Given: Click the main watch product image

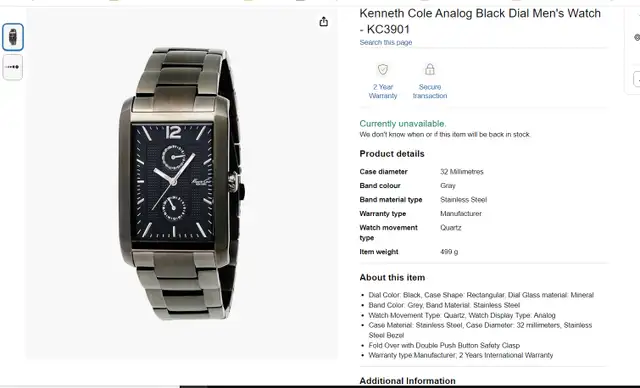Looking at the screenshot, I should click(x=182, y=184).
